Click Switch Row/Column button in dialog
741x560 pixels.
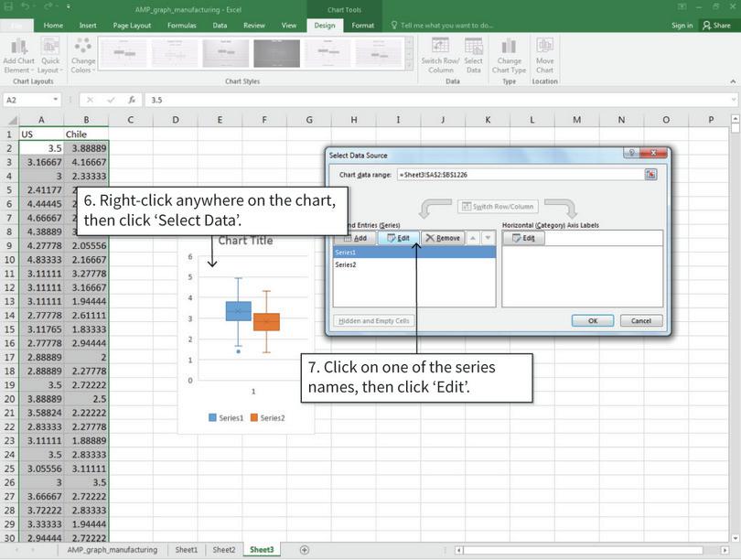tap(498, 207)
